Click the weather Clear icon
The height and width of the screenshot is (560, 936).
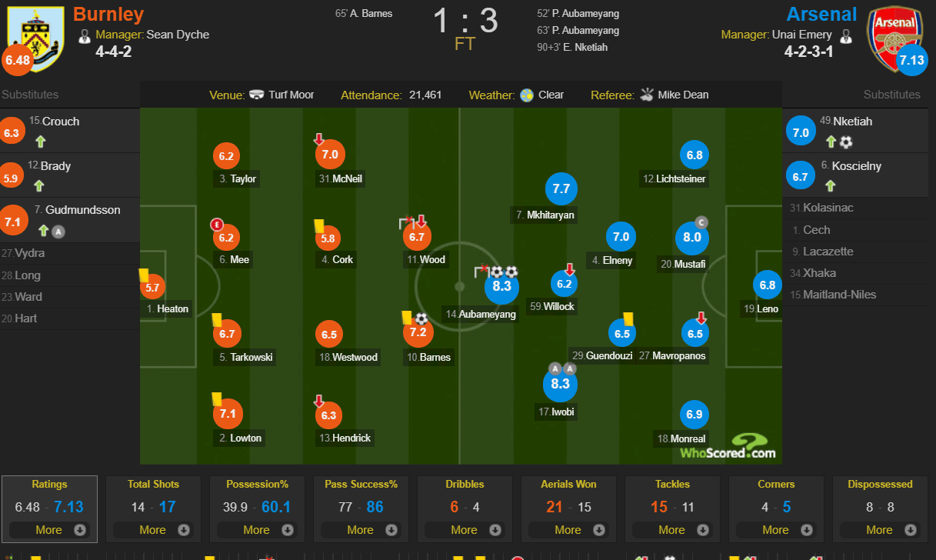(527, 95)
